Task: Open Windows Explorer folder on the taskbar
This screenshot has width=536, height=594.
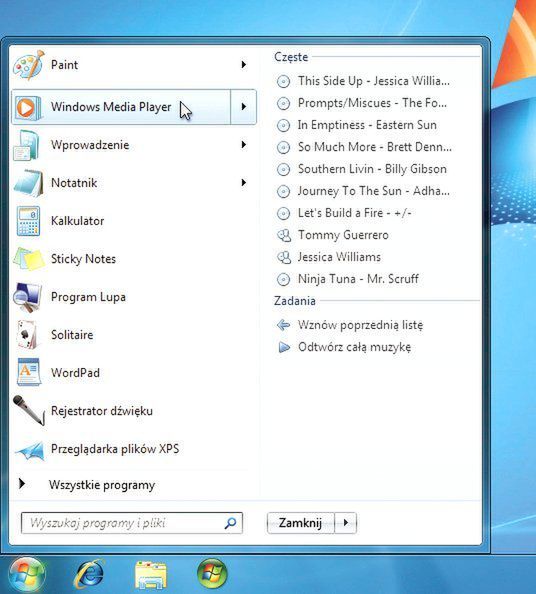Action: 151,575
